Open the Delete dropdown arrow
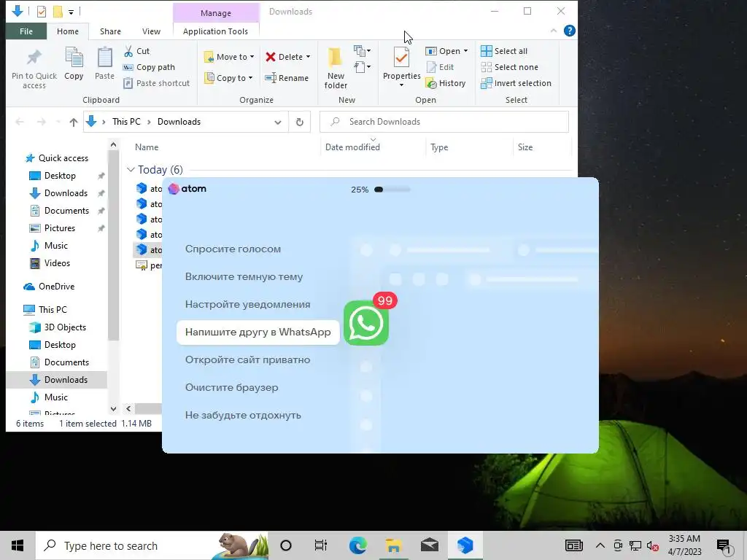Screen dimensions: 747x560 pyautogui.click(x=309, y=57)
